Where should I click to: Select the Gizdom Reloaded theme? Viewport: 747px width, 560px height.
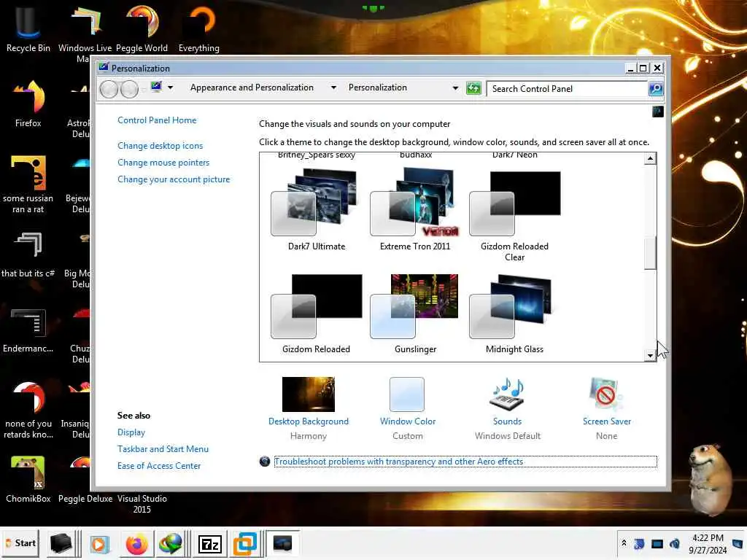point(317,314)
